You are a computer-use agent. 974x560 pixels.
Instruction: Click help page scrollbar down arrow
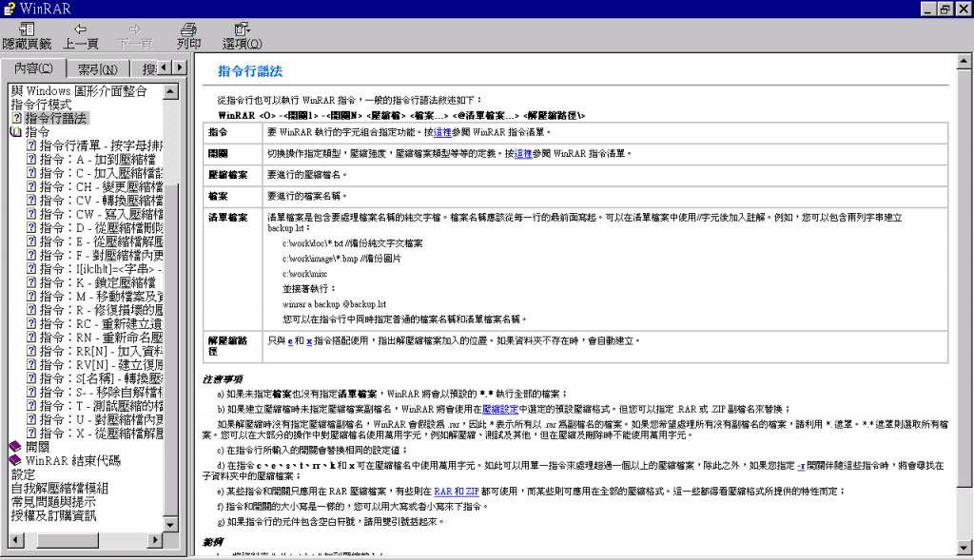[964, 548]
